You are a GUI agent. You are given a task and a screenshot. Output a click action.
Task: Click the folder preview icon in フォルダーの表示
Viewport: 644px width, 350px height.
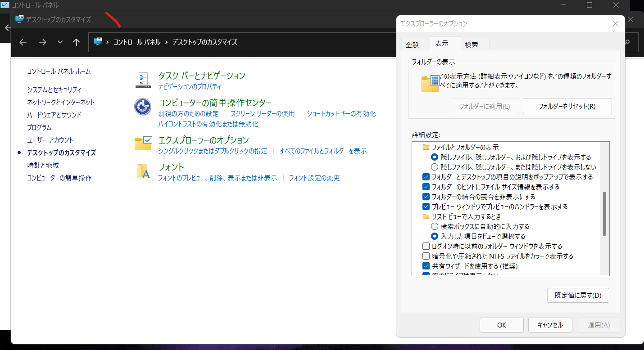pyautogui.click(x=430, y=83)
